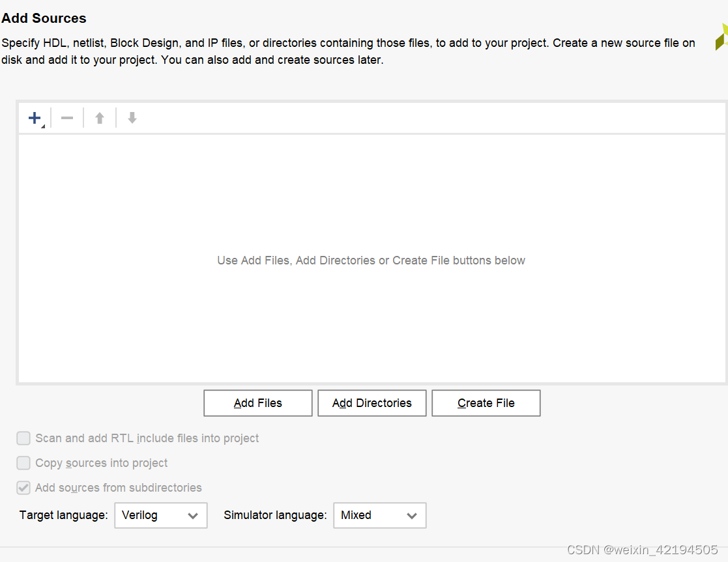
Task: Open the Simulator language Mixed dropdown
Action: [380, 515]
